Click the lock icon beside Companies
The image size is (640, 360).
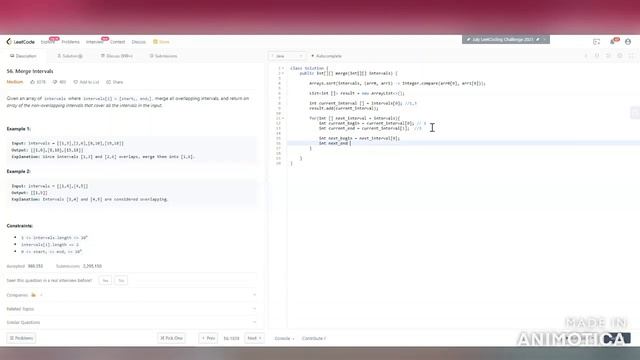(33, 295)
